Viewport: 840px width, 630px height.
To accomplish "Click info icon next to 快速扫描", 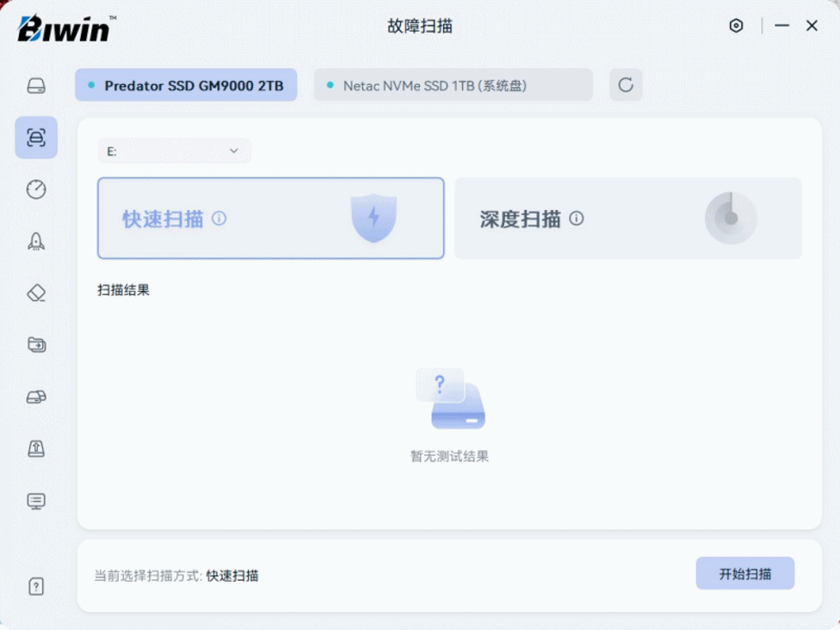I will pyautogui.click(x=219, y=219).
